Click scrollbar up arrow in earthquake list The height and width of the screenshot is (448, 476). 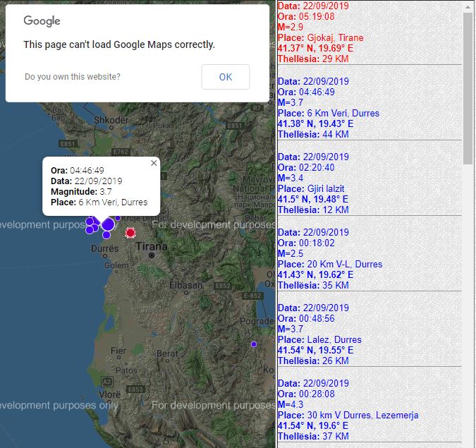point(468,6)
